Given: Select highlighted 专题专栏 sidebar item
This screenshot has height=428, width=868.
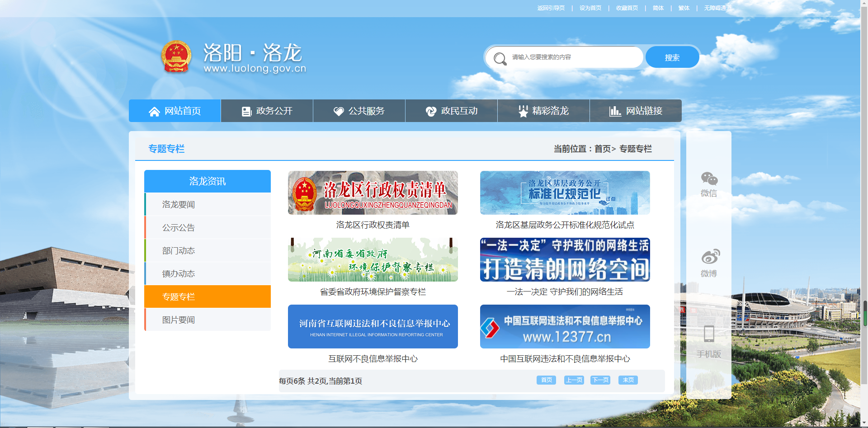Looking at the screenshot, I should click(x=208, y=296).
